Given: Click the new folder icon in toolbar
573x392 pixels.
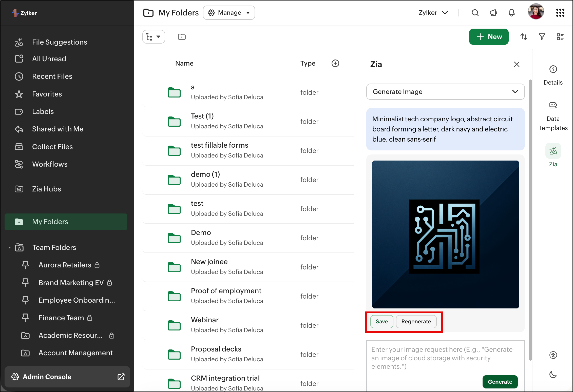Looking at the screenshot, I should (x=182, y=37).
